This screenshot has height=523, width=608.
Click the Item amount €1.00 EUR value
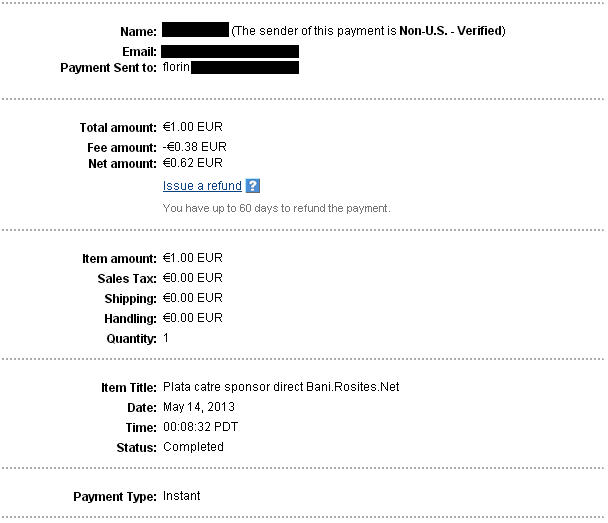point(194,259)
